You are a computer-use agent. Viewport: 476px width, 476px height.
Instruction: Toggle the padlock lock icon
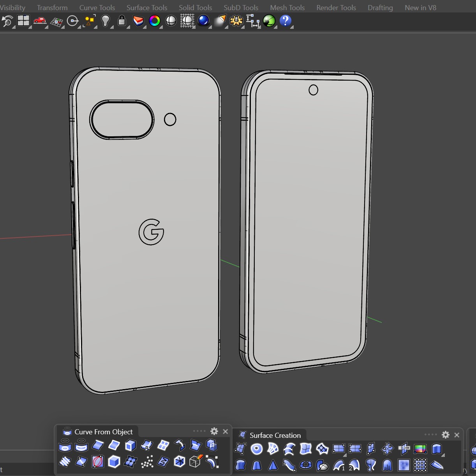point(122,21)
